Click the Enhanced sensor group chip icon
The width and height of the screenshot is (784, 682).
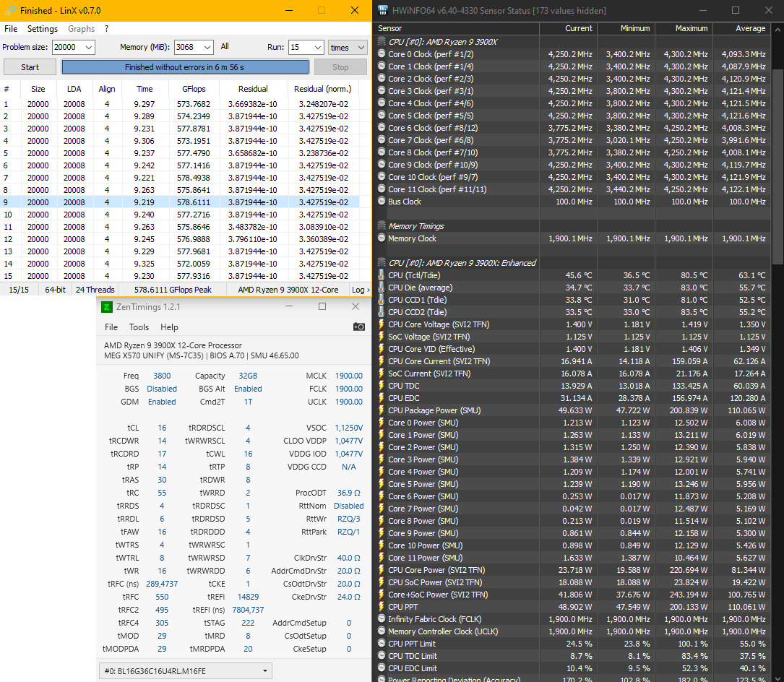382,263
